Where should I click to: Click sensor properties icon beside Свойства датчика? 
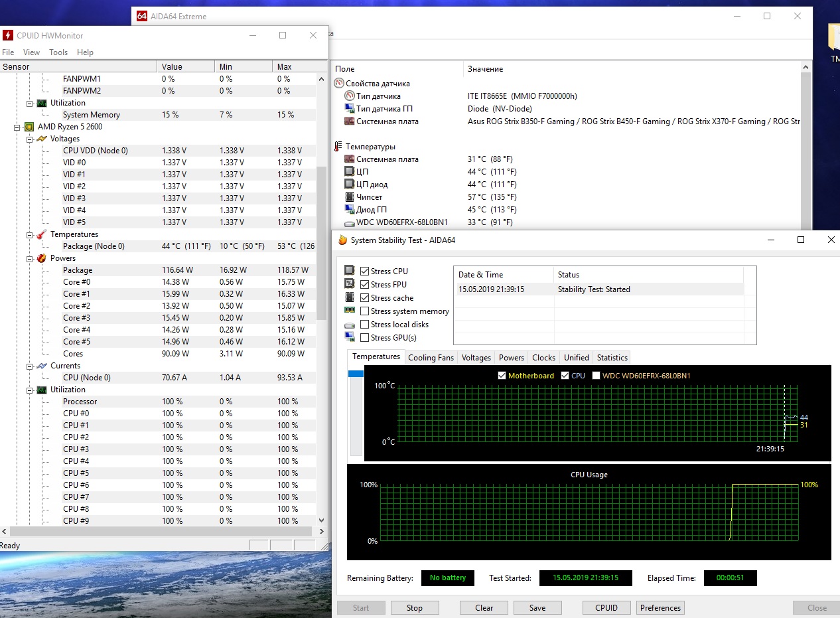tap(339, 84)
